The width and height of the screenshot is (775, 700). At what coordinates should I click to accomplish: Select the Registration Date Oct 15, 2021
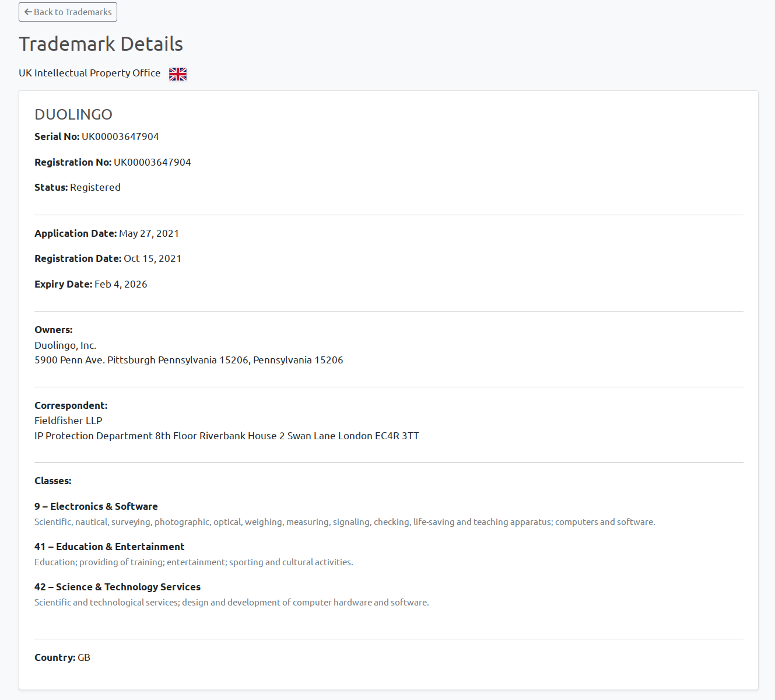152,258
